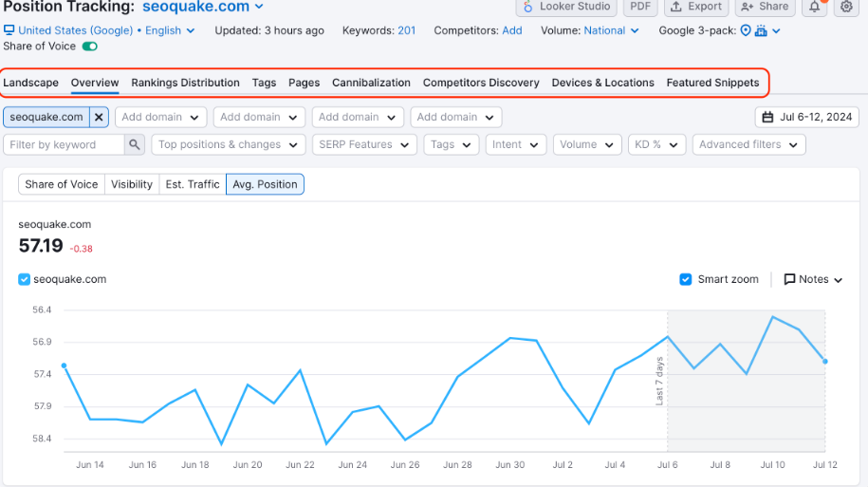Image resolution: width=868 pixels, height=487 pixels.
Task: Open Cannibalization tab
Action: point(372,83)
